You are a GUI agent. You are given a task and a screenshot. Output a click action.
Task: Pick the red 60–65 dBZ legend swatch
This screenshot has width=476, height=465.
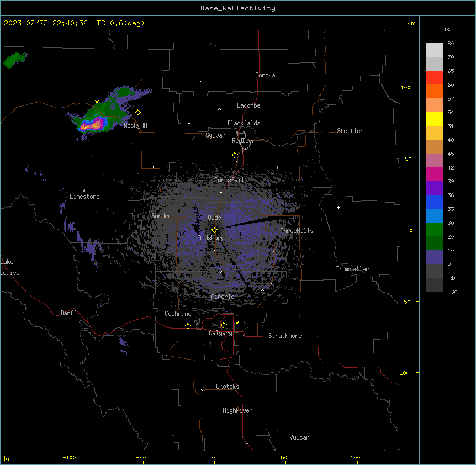[434, 78]
